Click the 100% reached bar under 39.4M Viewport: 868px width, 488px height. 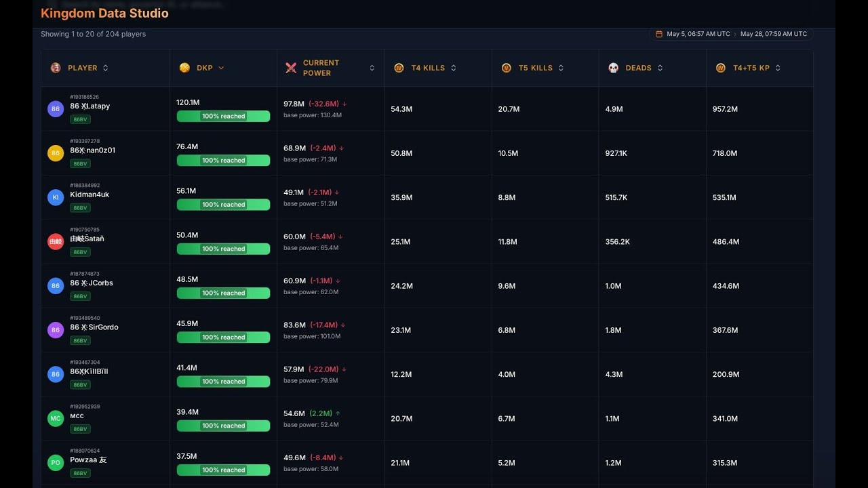point(223,426)
